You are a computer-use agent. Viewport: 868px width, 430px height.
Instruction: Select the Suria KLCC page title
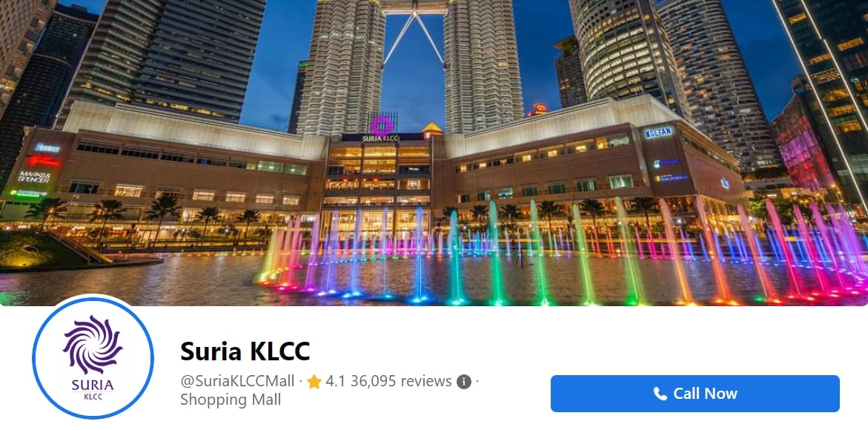coord(245,351)
